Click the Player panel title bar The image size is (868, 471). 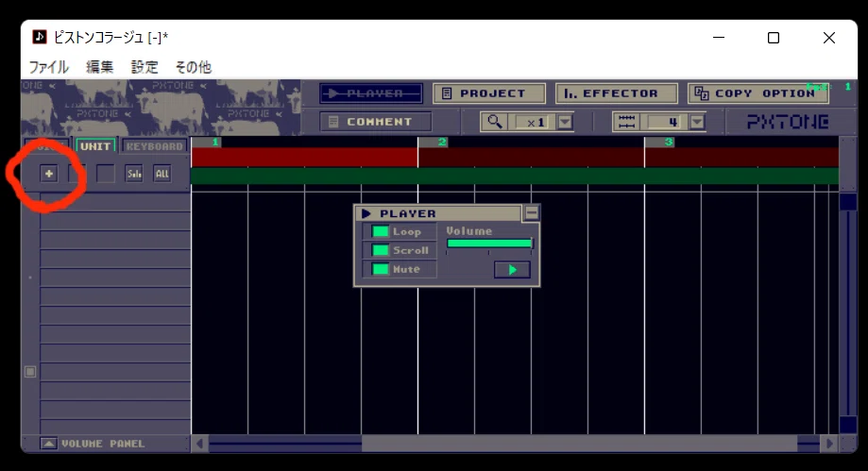coord(438,213)
